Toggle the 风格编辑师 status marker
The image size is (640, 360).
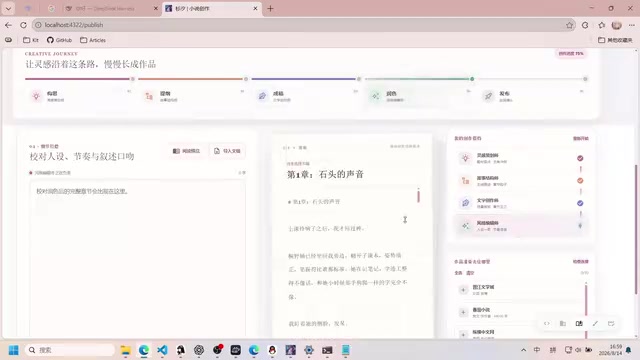(x=580, y=225)
